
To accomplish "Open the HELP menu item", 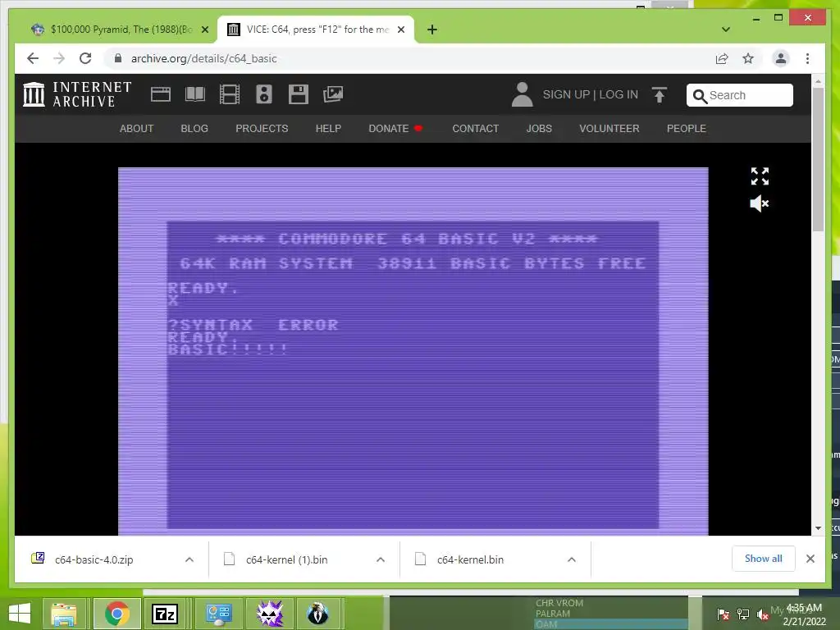I will point(328,129).
